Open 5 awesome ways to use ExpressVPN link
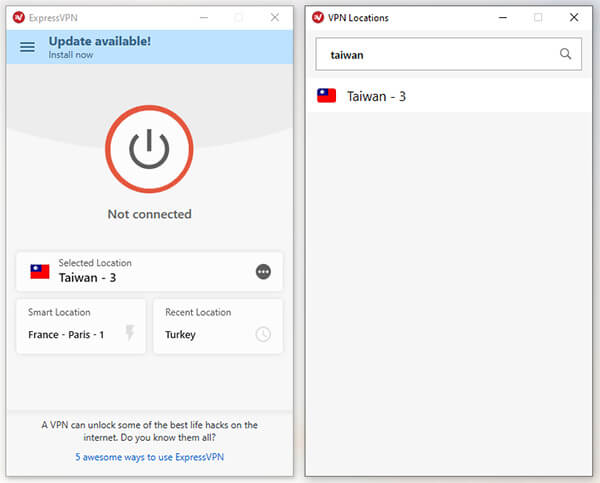Screen dimensions: 600x483 click(x=150, y=457)
